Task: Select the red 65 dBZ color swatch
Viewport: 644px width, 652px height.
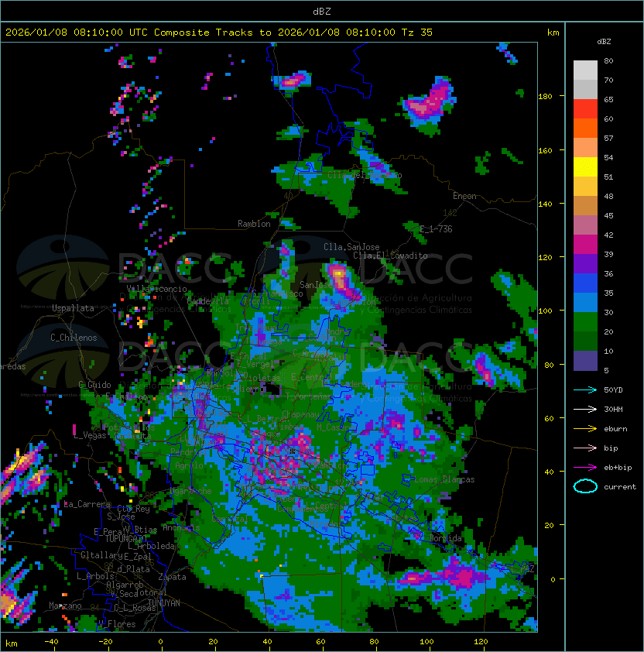Action: [585, 109]
